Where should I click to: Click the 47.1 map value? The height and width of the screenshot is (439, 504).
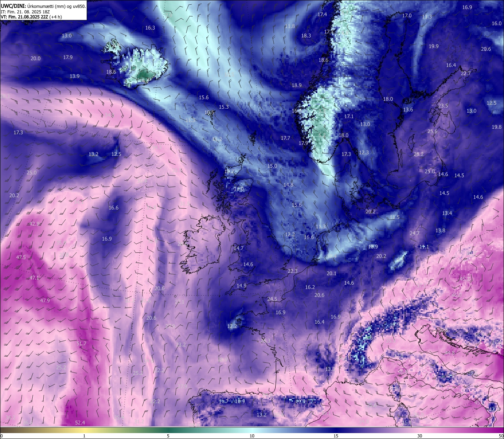[35, 278]
